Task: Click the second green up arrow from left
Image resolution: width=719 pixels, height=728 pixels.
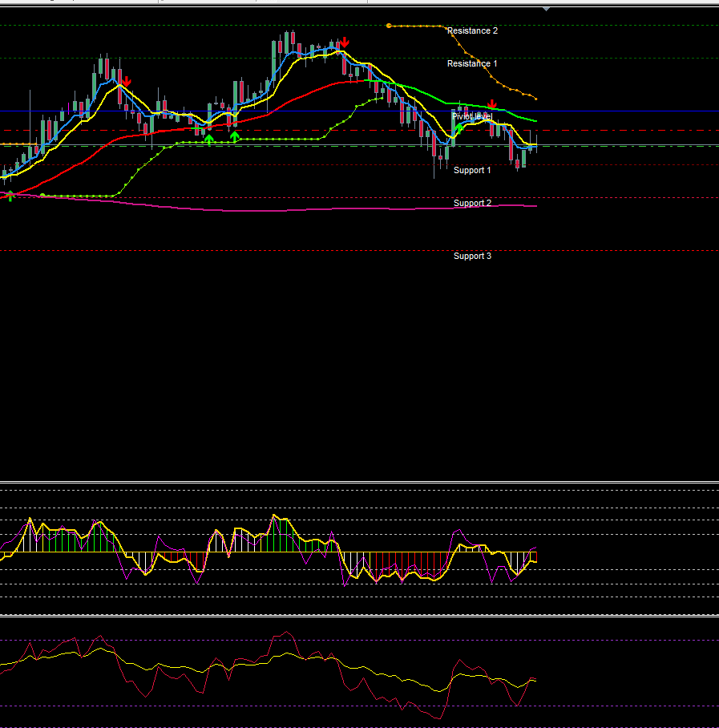Action: (x=235, y=137)
